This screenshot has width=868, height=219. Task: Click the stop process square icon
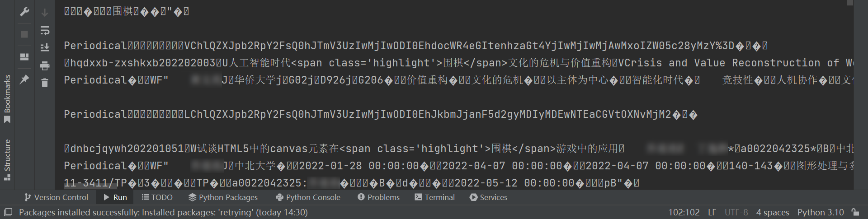pos(24,34)
